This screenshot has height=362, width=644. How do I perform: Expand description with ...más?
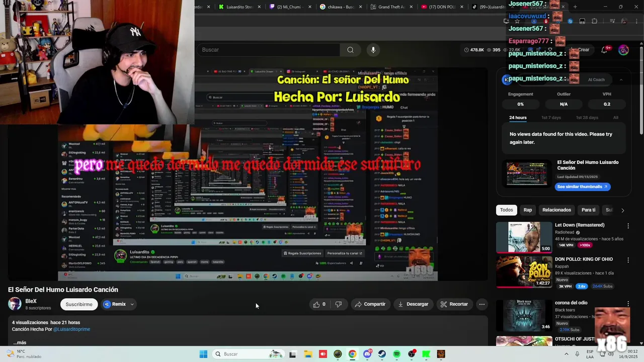(x=19, y=342)
